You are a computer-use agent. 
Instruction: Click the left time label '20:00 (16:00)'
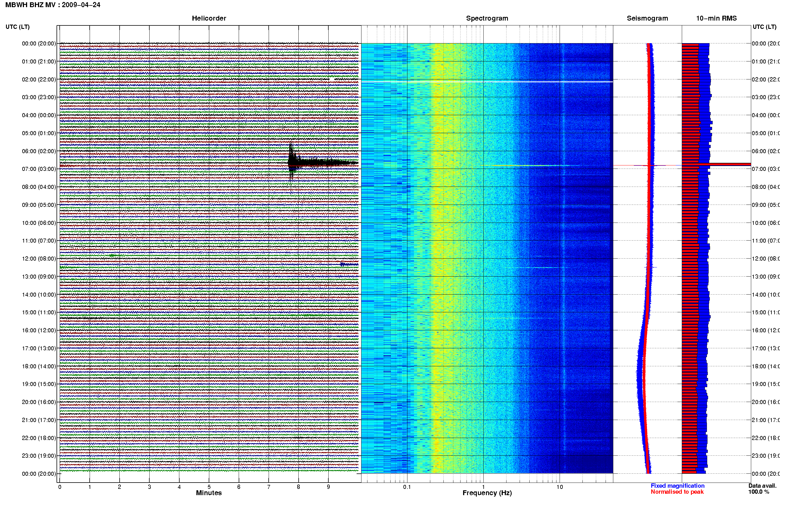(39, 402)
